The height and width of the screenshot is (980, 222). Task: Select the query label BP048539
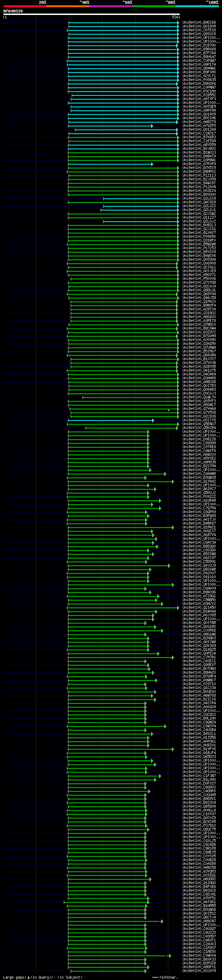(13, 11)
